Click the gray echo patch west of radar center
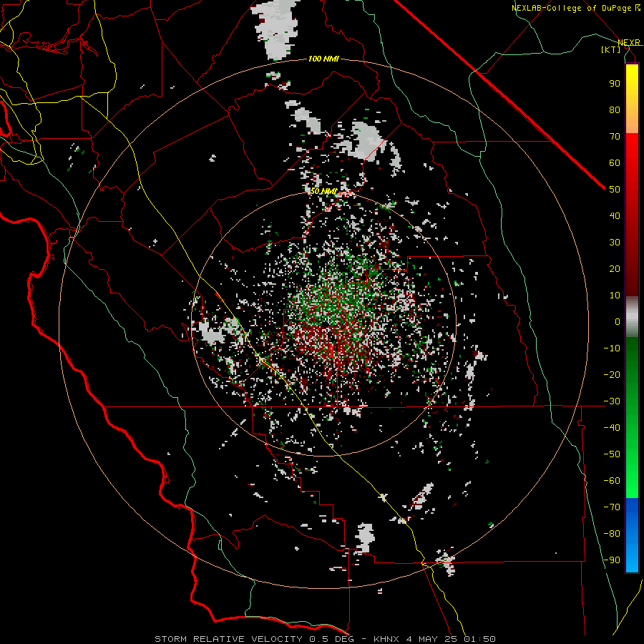This screenshot has height=644, width=644. click(x=210, y=333)
